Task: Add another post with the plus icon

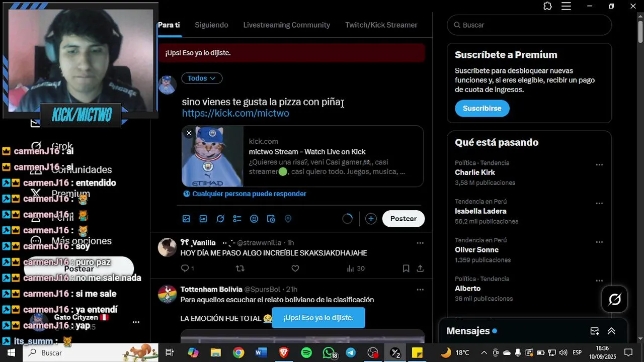Action: point(371,219)
